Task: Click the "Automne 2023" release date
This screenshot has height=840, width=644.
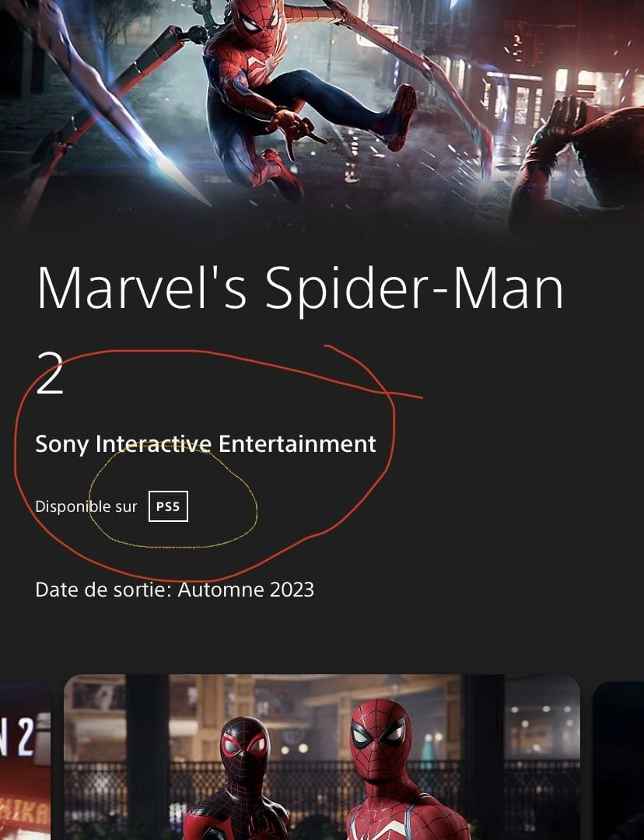Action: [246, 590]
